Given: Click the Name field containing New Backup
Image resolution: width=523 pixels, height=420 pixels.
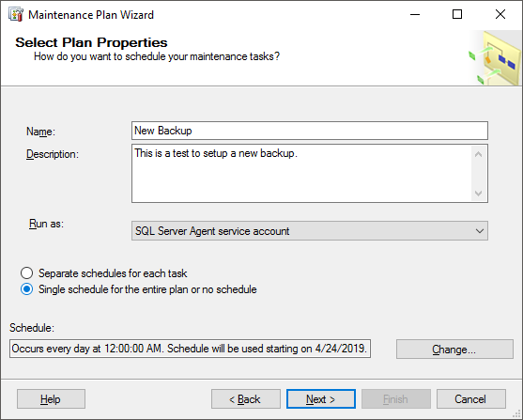Looking at the screenshot, I should (310, 131).
